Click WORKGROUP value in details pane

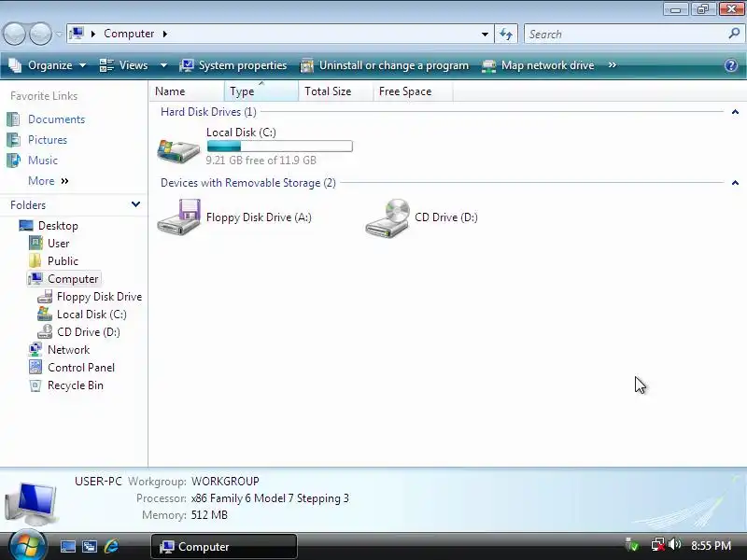click(225, 482)
